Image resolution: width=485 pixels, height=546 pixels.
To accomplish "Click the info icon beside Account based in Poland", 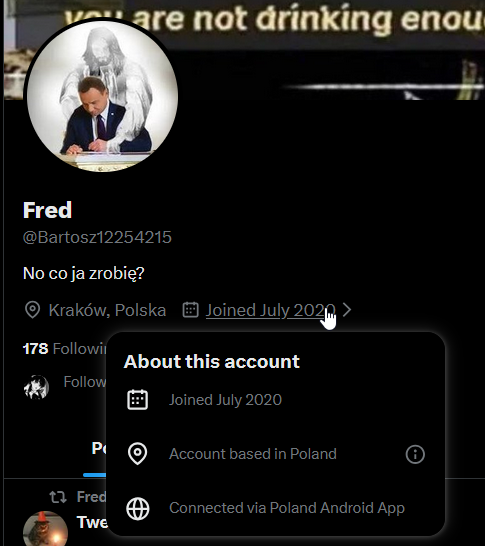I will coord(415,454).
